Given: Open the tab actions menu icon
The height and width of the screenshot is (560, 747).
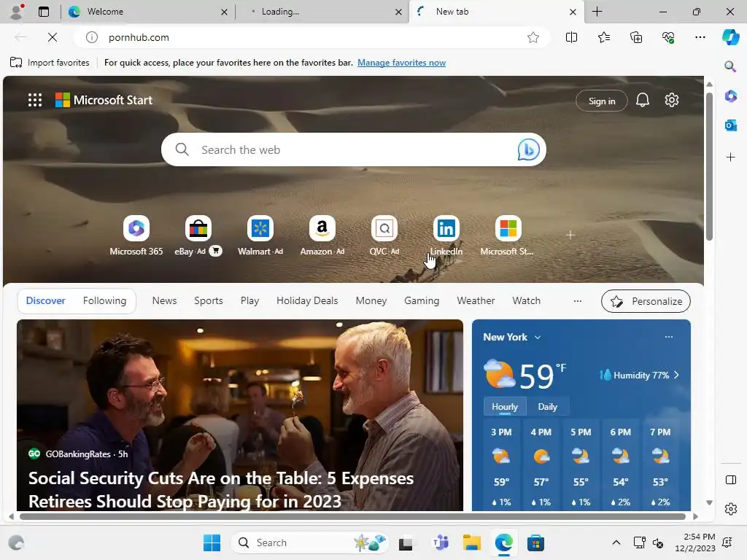Looking at the screenshot, I should pyautogui.click(x=43, y=12).
